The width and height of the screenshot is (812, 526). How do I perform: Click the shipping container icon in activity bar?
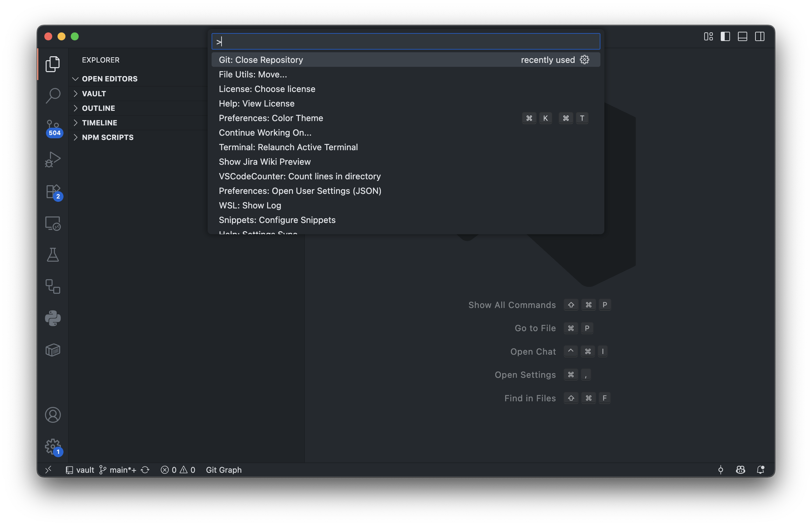coord(53,350)
